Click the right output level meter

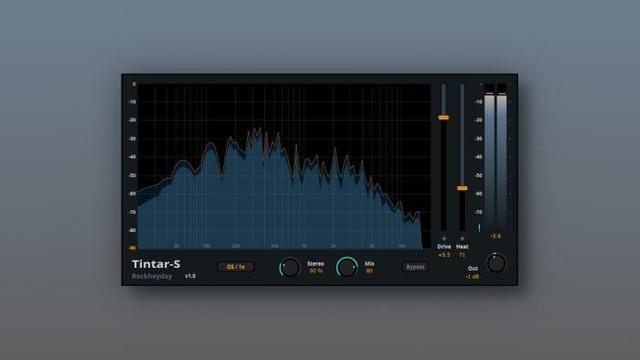click(x=502, y=157)
